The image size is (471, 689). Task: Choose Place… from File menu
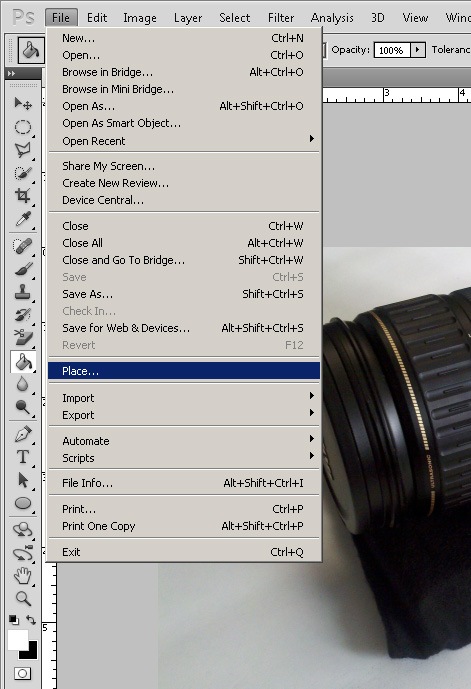click(184, 371)
